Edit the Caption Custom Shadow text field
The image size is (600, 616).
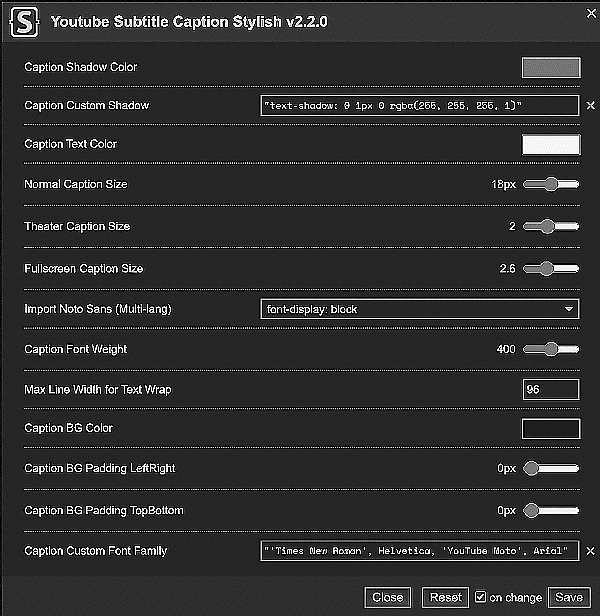420,105
